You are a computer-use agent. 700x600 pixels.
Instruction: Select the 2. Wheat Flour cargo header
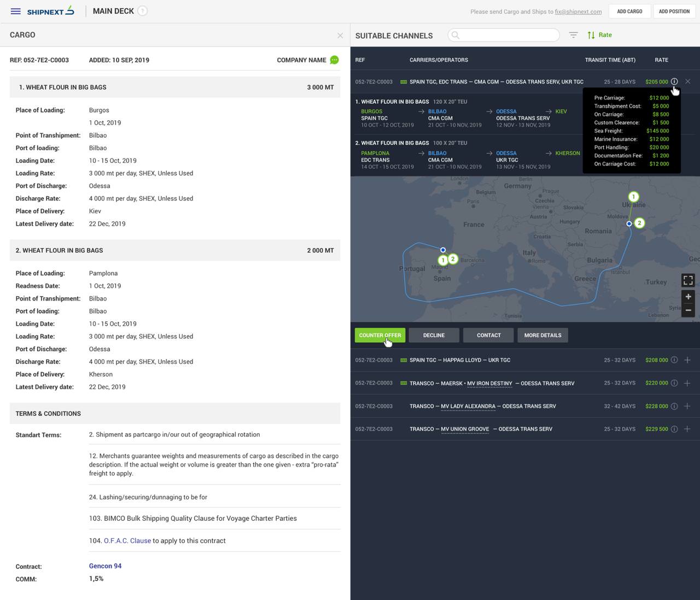[175, 250]
